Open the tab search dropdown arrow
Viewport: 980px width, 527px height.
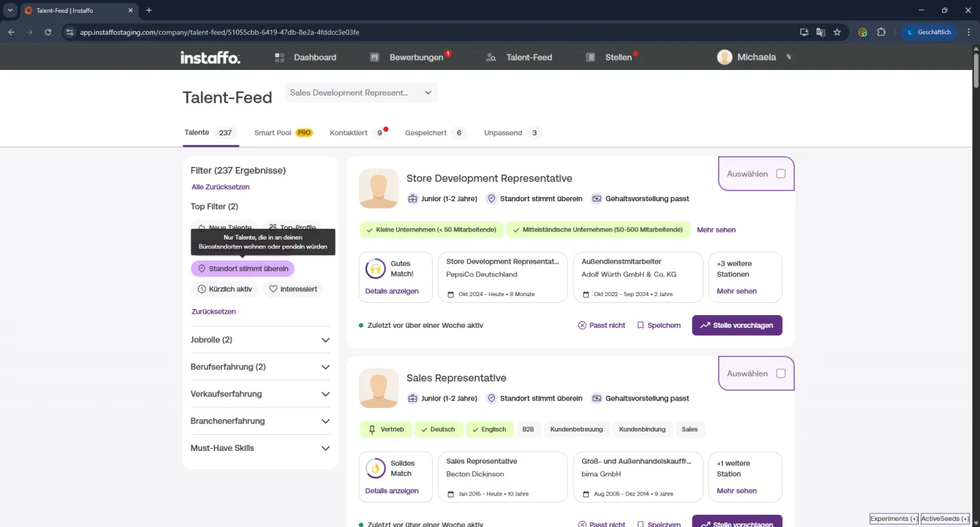(10, 10)
